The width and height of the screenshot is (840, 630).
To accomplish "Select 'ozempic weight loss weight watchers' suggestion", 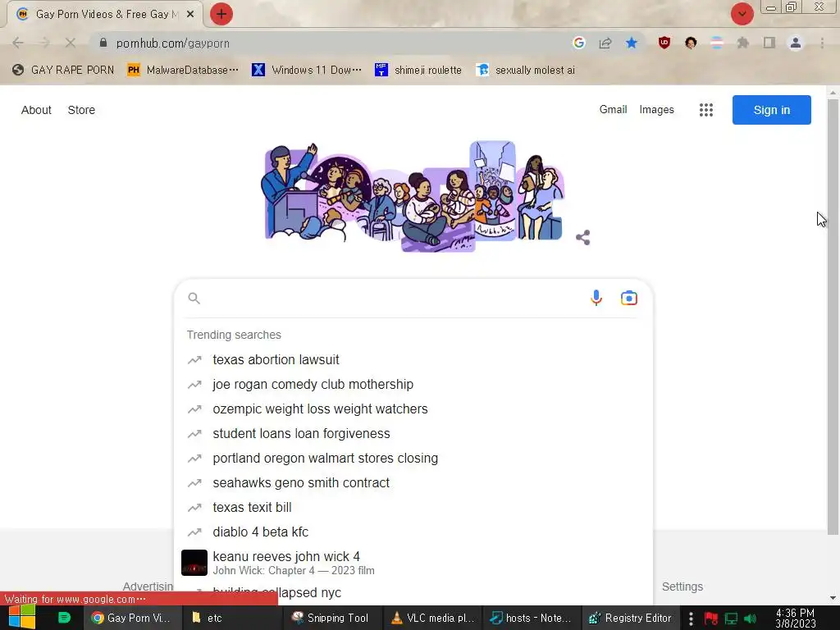I will coord(413,409).
